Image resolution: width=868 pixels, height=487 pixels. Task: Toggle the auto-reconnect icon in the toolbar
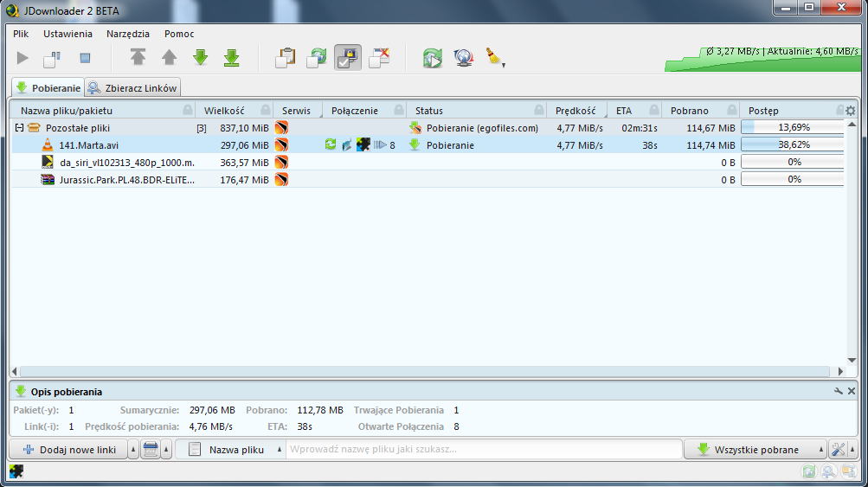click(318, 58)
